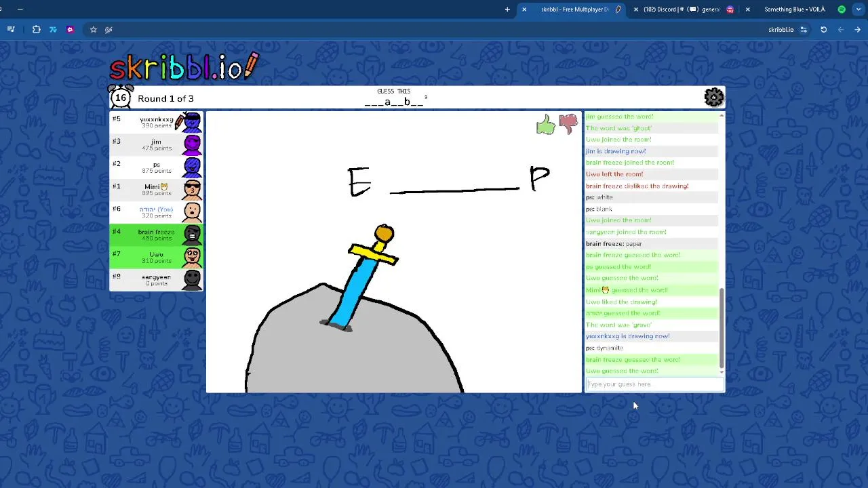
Task: Dislike the drawing with the thumbs down icon
Action: tap(568, 124)
